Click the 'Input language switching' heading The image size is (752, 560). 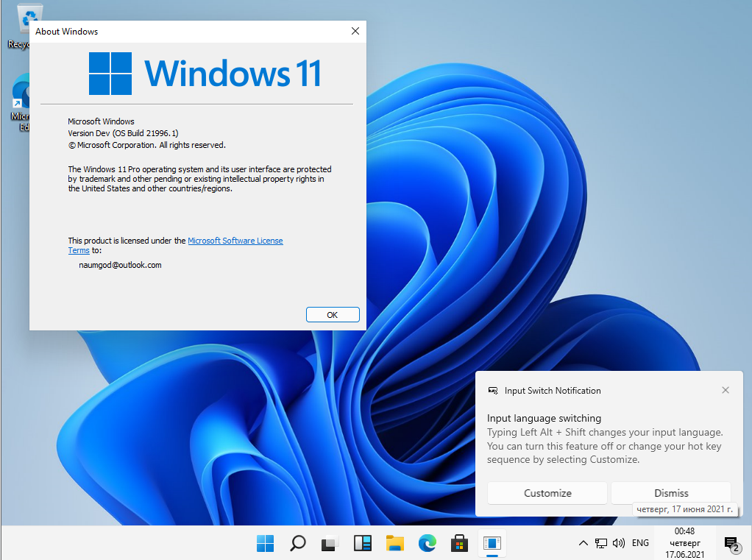[x=544, y=418]
